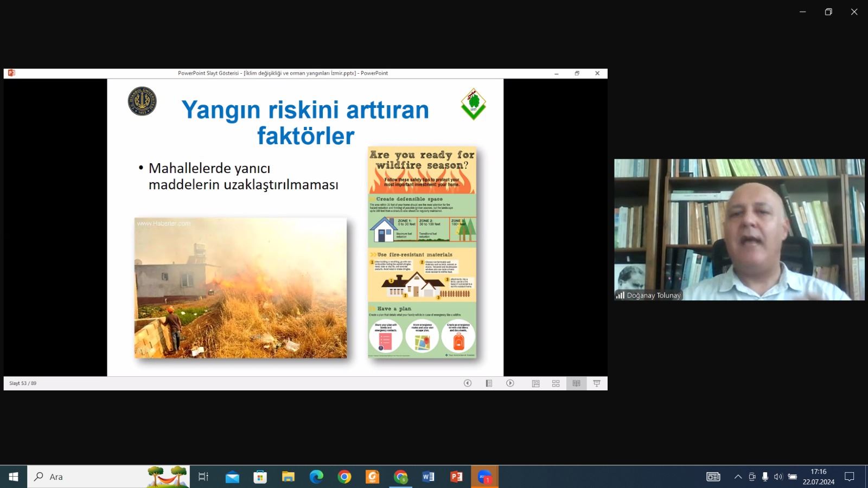Open the Windows Start menu
This screenshot has height=488, width=868.
[x=14, y=477]
